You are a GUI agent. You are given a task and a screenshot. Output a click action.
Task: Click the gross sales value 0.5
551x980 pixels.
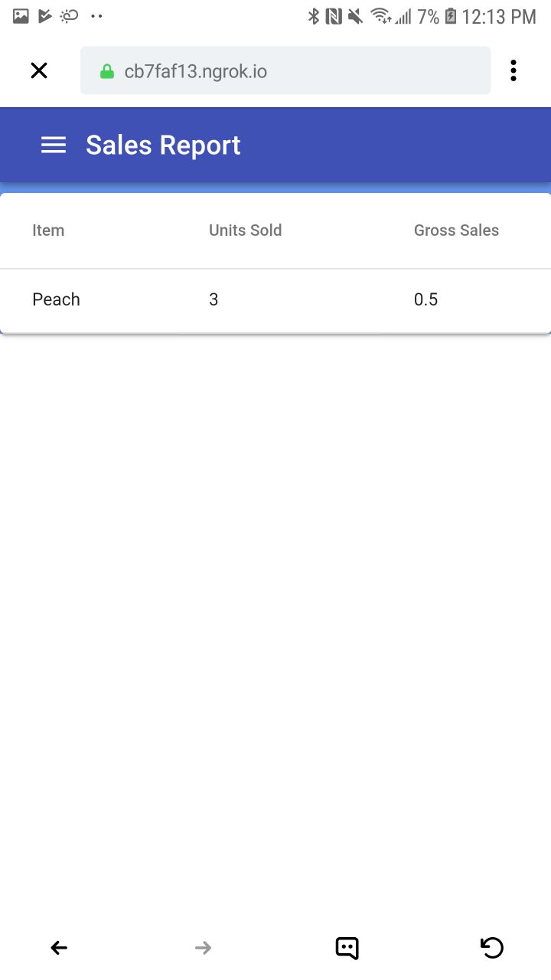click(x=425, y=299)
